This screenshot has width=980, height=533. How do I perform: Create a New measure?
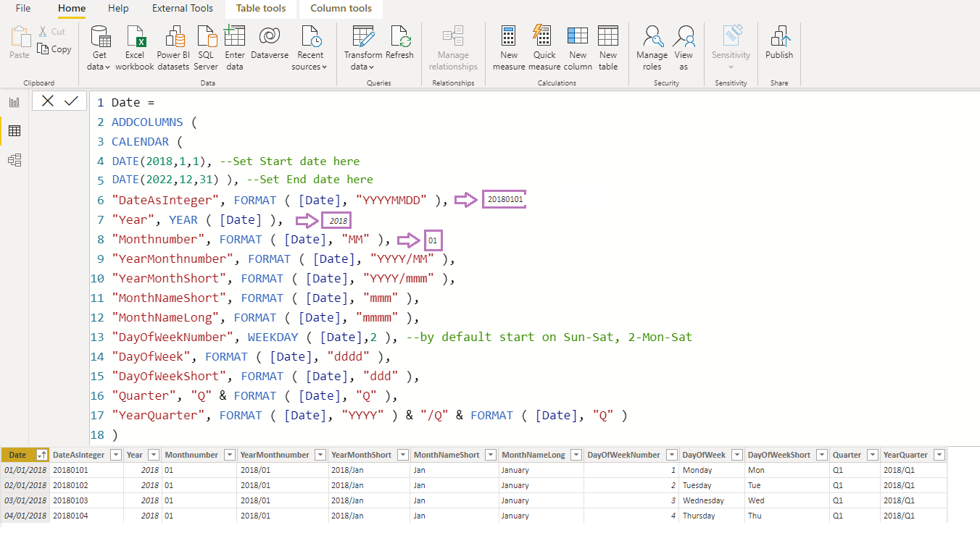[x=509, y=48]
